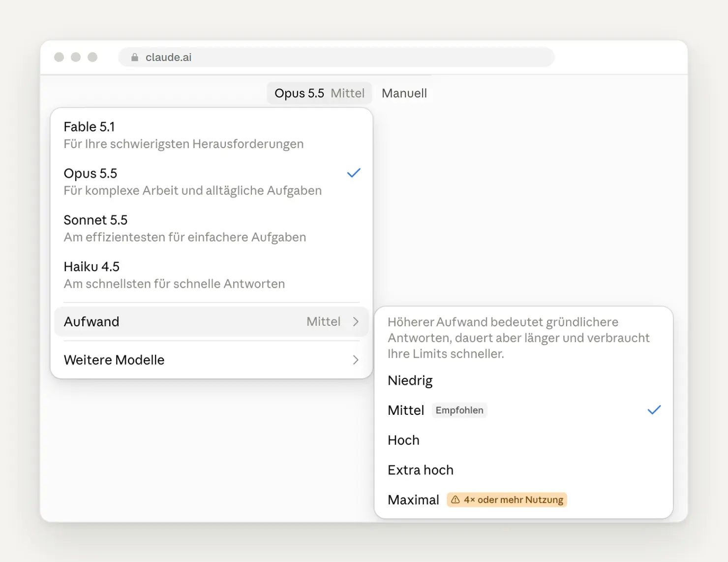Click the Empfohlen badge
This screenshot has height=562, width=728.
(x=459, y=410)
